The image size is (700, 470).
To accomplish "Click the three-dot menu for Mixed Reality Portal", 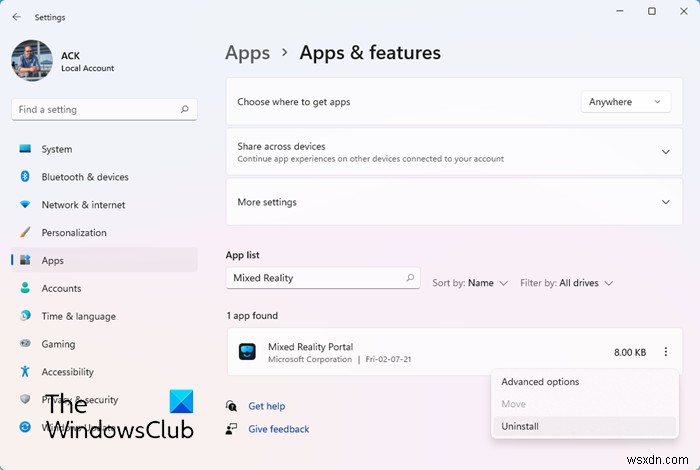I will pos(665,352).
